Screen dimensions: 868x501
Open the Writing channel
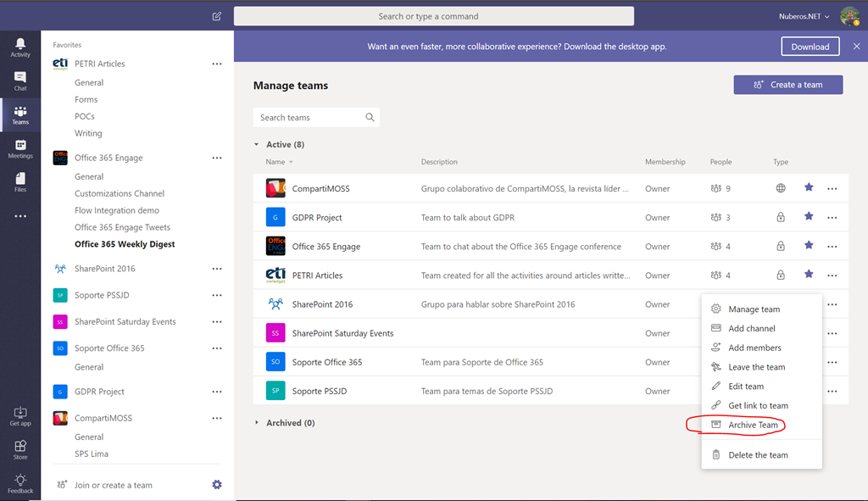(x=88, y=133)
